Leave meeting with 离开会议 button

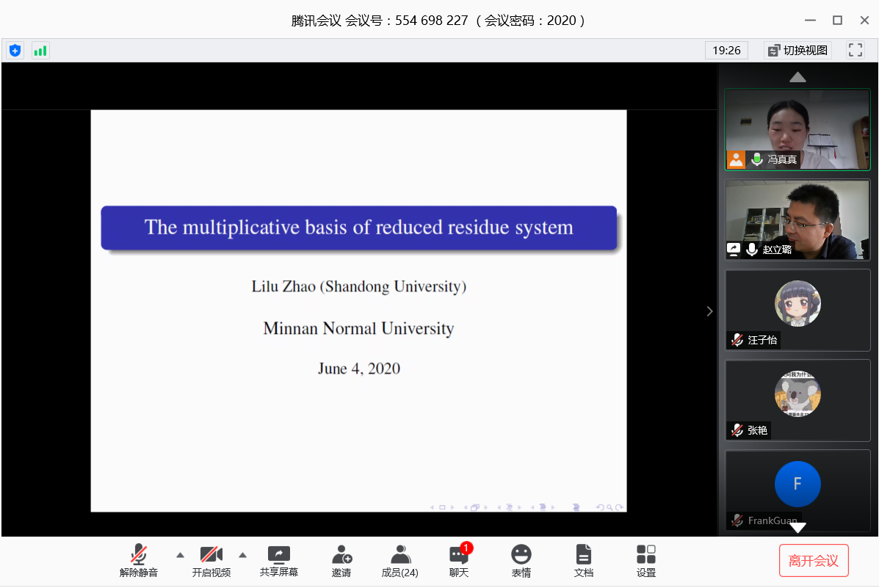[x=814, y=561]
